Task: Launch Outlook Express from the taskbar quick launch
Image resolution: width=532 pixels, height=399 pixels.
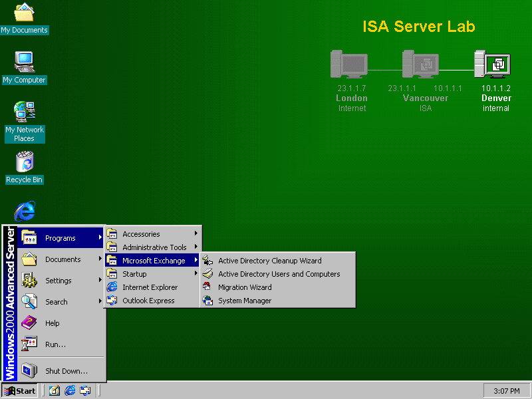Action: pyautogui.click(x=85, y=390)
